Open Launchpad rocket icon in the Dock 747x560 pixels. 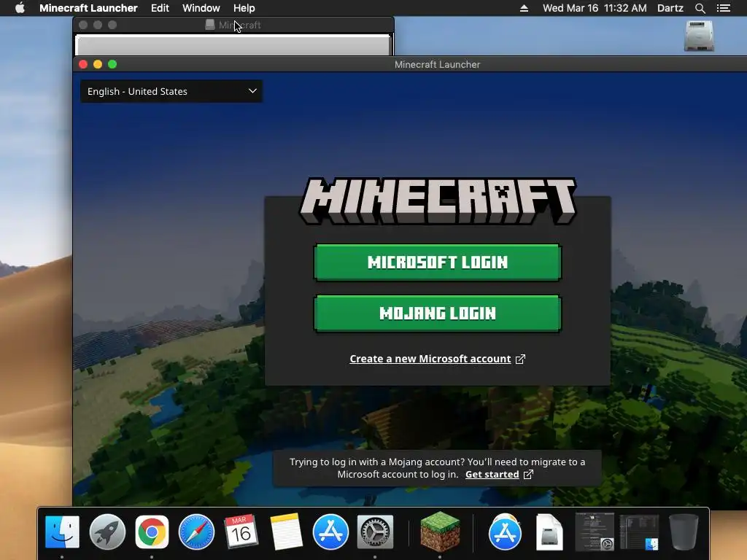click(x=107, y=532)
